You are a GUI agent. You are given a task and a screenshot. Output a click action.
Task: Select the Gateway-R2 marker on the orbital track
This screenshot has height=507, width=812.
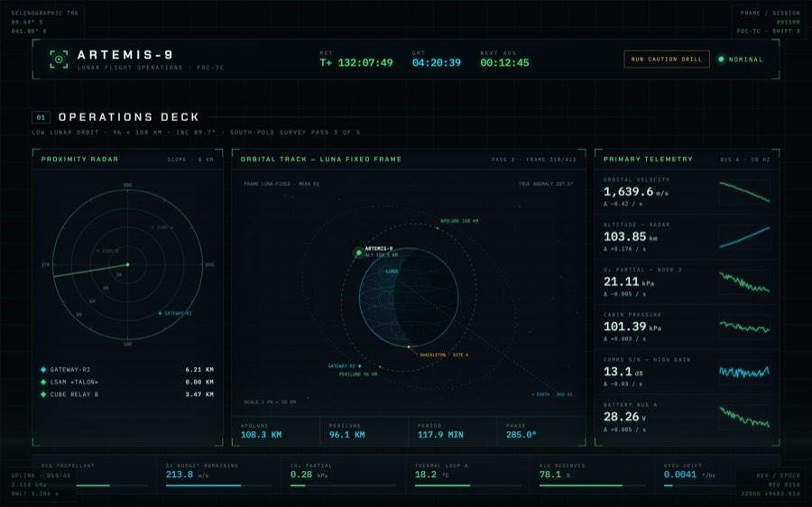359,366
